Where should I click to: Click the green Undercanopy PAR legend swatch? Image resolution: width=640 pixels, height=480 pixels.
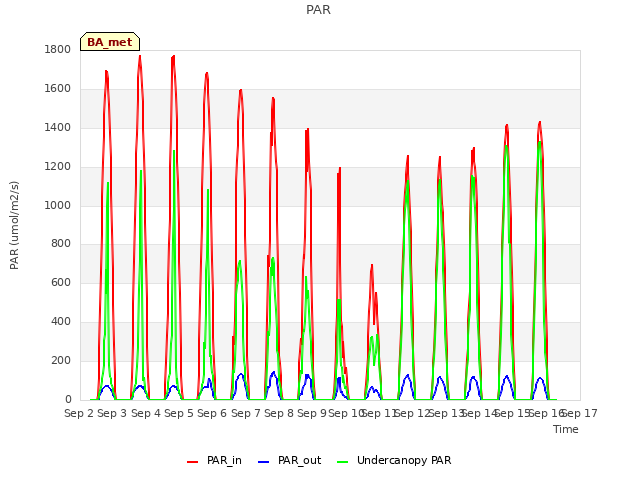(x=343, y=462)
